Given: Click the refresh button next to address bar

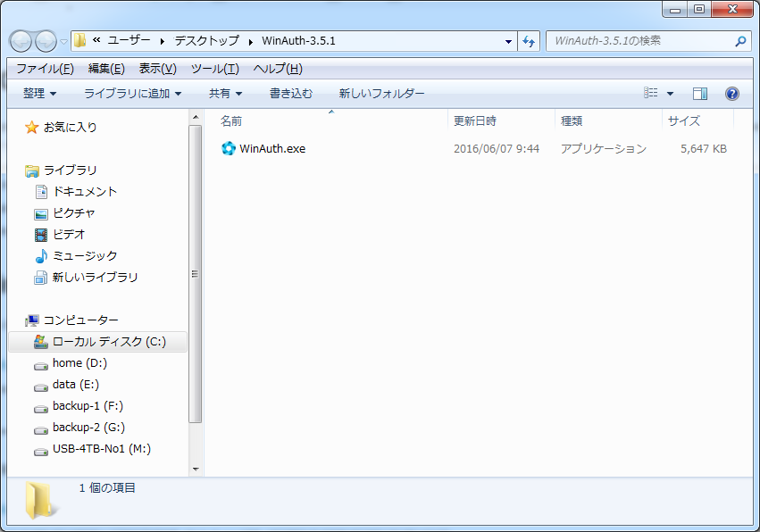Looking at the screenshot, I should [x=529, y=41].
